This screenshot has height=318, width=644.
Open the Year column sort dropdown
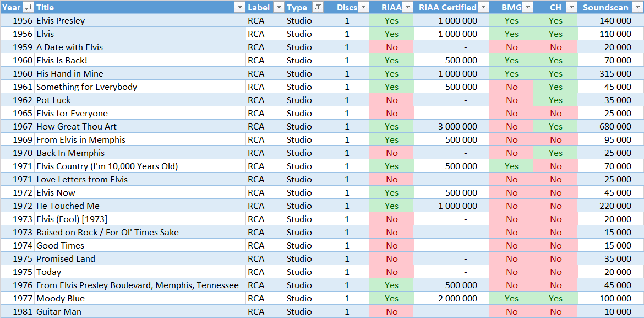(28, 7)
